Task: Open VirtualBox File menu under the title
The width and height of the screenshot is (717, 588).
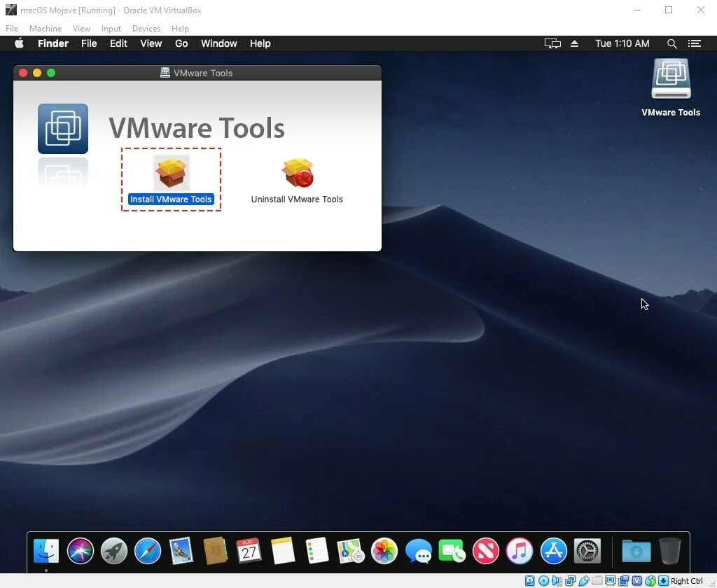Action: tap(12, 28)
